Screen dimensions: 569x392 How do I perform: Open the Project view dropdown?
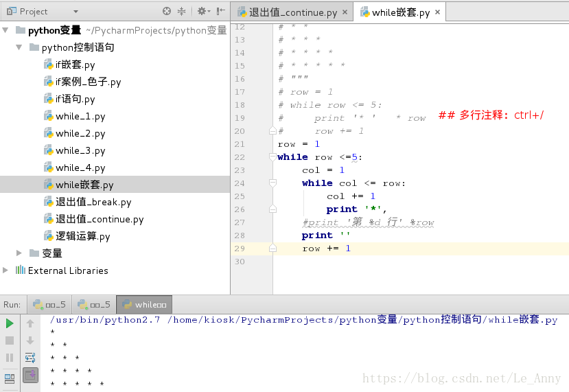[76, 12]
